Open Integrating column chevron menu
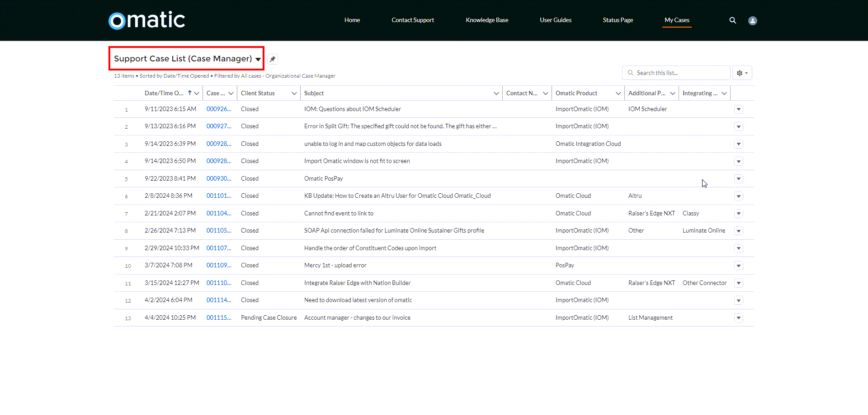Viewport: 868px width, 415px height. 724,93
